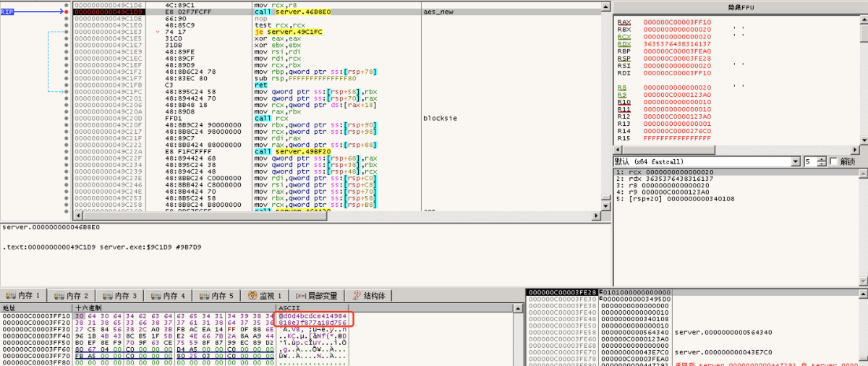Select dump address 000000C00003FF40
868x366 pixels.
pos(36,336)
